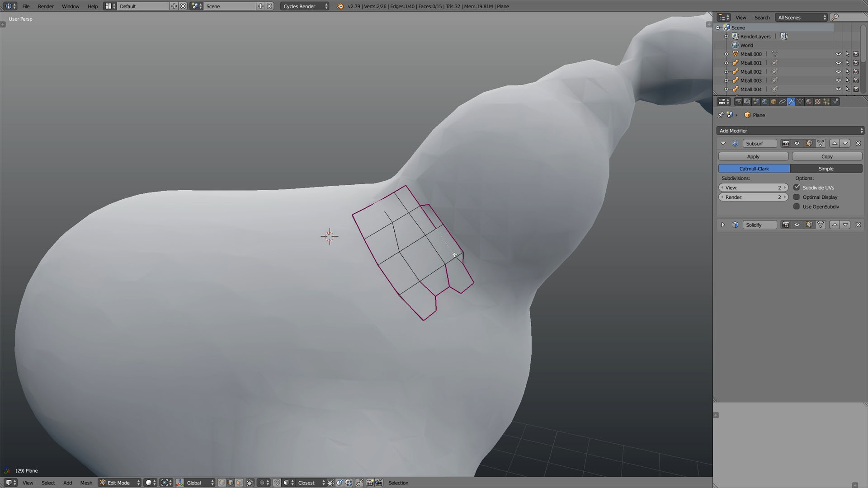Open the Select menu in 3D view header
Screen dimensions: 868x488
pos(48,483)
